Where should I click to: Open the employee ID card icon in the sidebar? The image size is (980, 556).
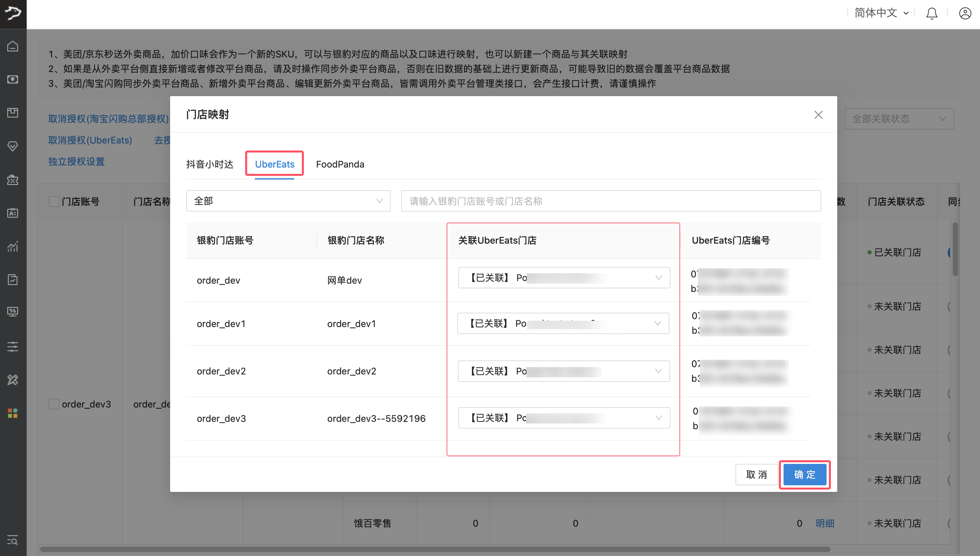point(13,213)
